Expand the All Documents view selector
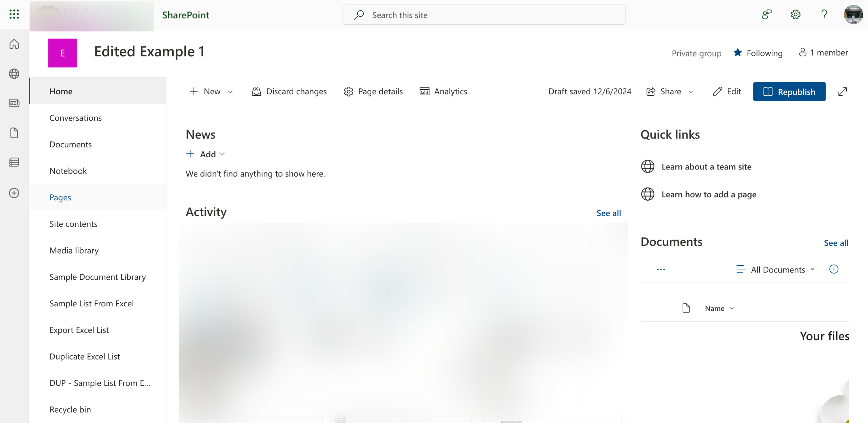Screen dimensions: 868x423 (x=777, y=269)
